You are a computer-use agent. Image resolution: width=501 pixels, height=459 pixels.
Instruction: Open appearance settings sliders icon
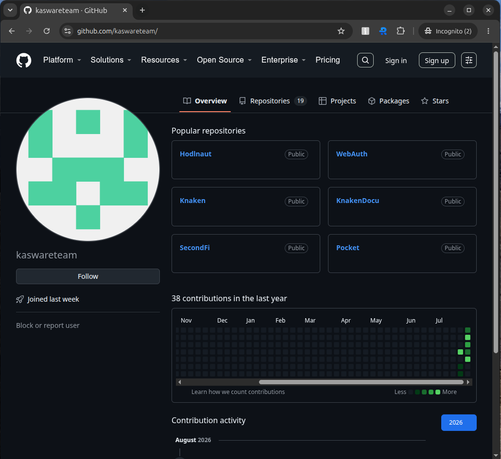(x=469, y=60)
